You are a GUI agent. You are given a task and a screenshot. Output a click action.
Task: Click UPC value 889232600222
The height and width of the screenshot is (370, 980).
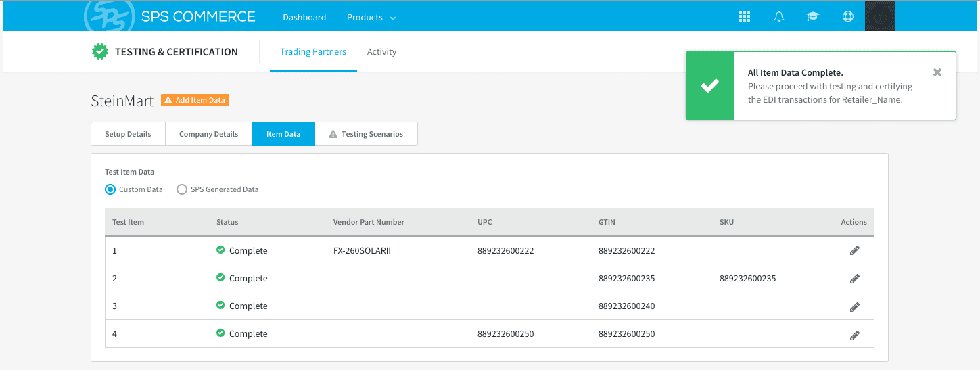pyautogui.click(x=505, y=250)
